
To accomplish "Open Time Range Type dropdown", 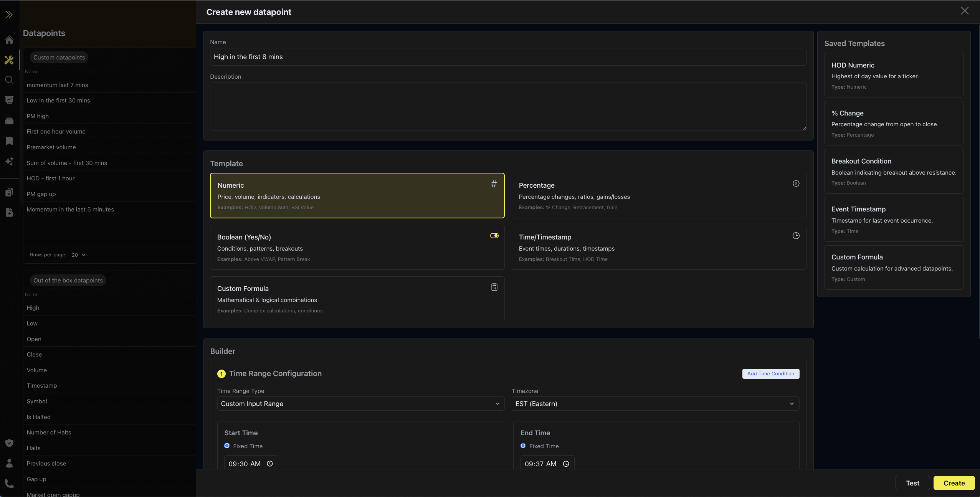I will tap(360, 403).
